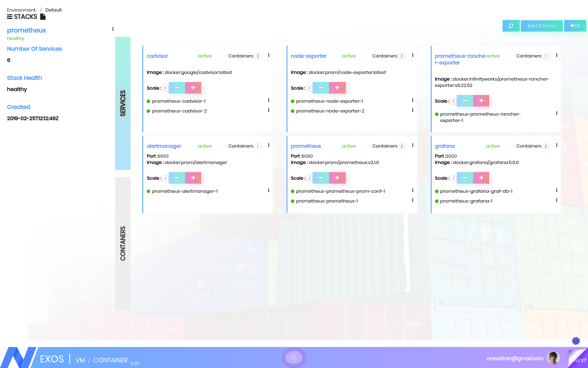
Task: Switch to the CONTAINERS vertical tab
Action: (x=123, y=243)
